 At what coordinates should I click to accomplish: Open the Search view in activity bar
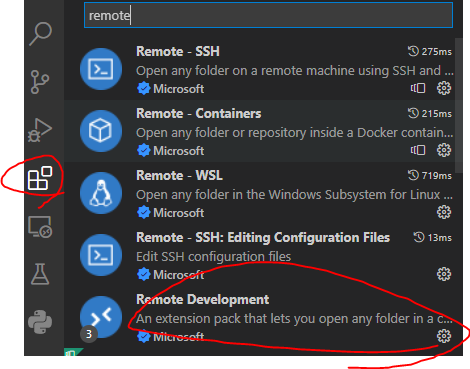coord(40,34)
